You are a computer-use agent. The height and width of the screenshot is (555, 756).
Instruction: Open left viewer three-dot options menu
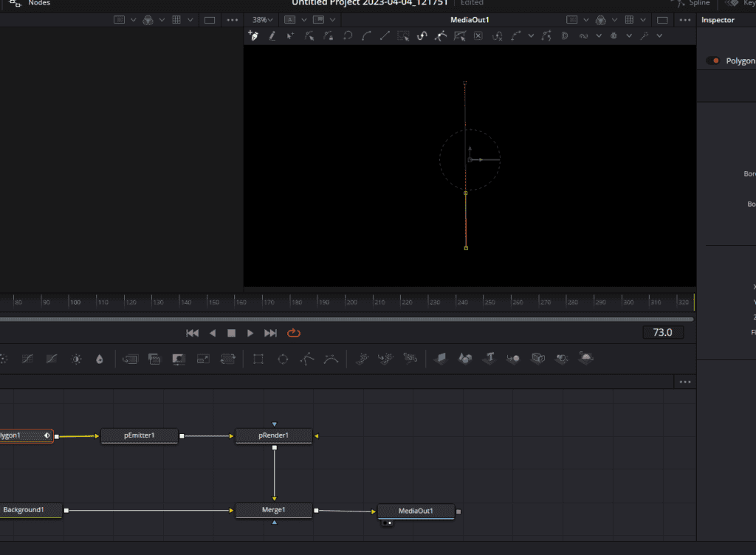coord(233,20)
